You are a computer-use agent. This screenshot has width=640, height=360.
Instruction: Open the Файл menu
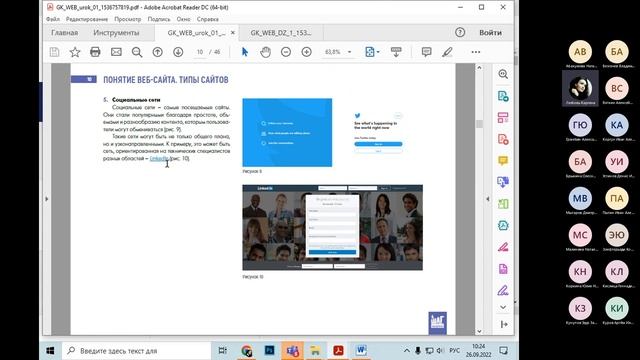click(x=53, y=19)
